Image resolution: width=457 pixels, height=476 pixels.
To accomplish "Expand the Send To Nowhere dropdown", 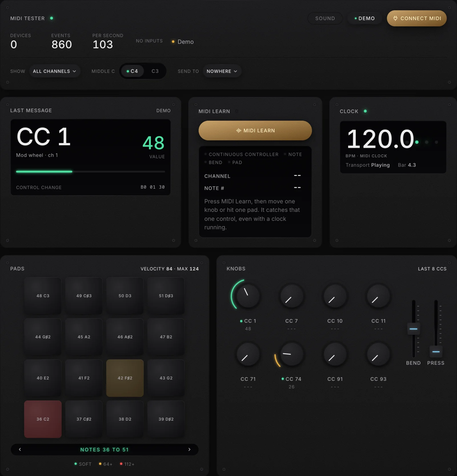I will click(x=222, y=71).
